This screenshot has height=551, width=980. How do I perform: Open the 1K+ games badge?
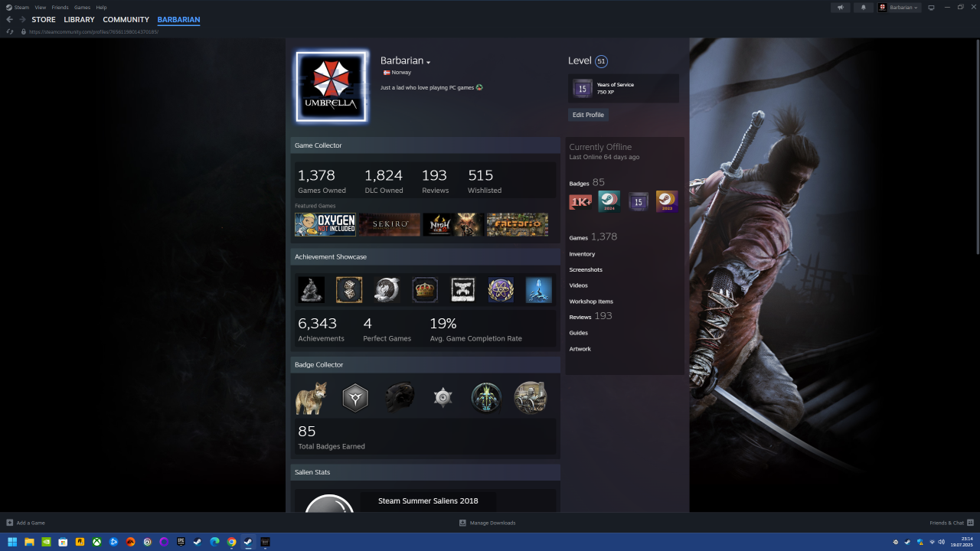[x=580, y=201]
